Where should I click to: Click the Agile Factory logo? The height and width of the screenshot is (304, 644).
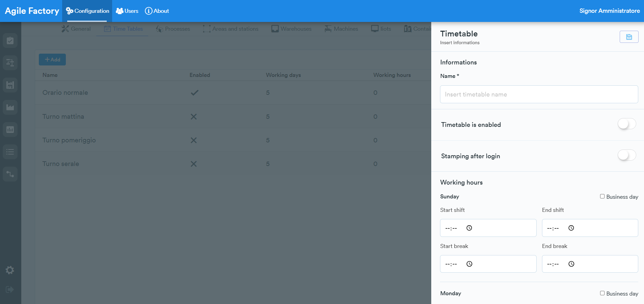[32, 11]
